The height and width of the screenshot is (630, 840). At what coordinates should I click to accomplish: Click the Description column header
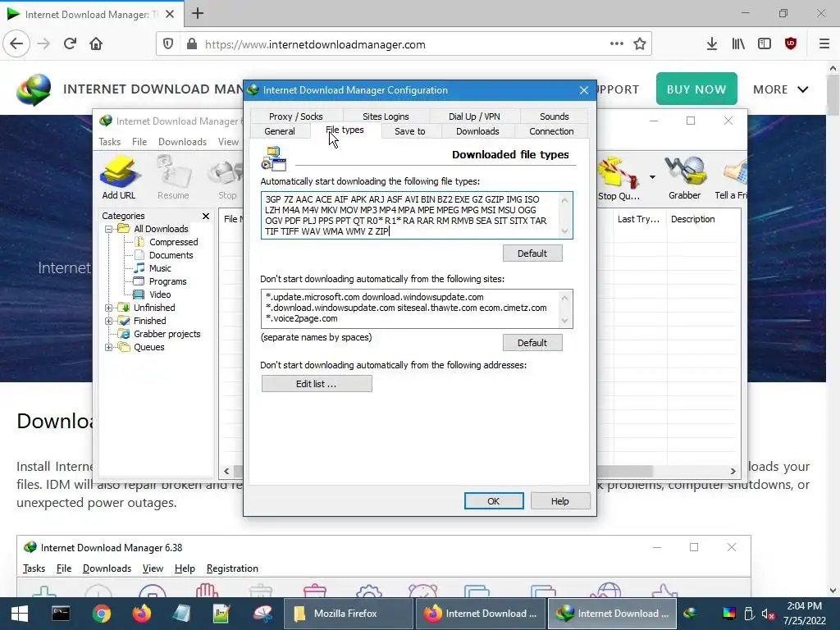[x=692, y=219]
